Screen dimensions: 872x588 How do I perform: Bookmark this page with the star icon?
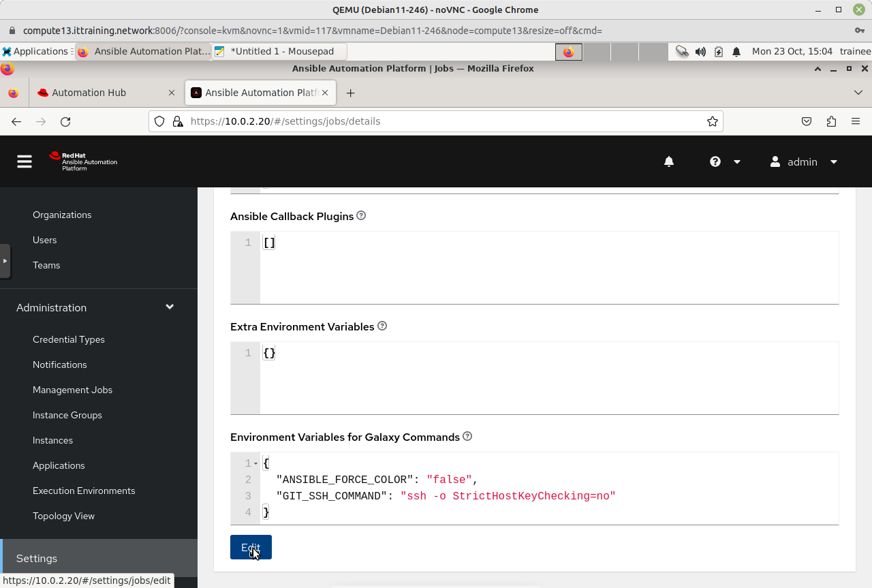pos(713,121)
